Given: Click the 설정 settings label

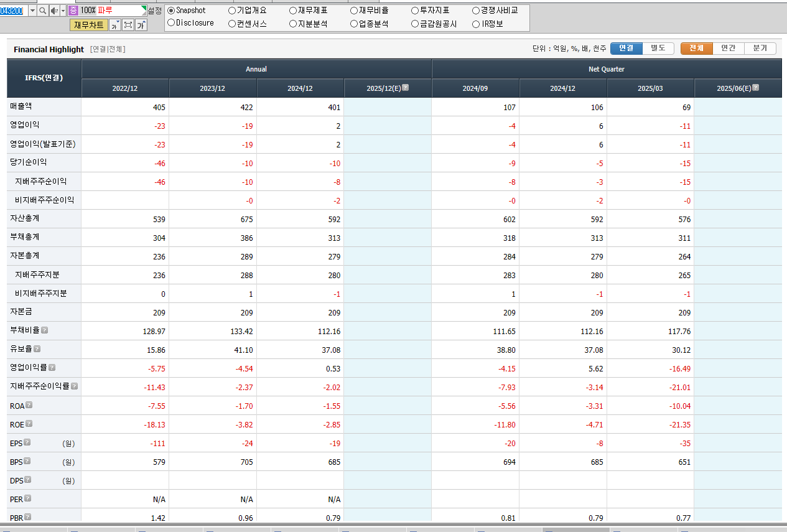Looking at the screenshot, I should [x=155, y=11].
